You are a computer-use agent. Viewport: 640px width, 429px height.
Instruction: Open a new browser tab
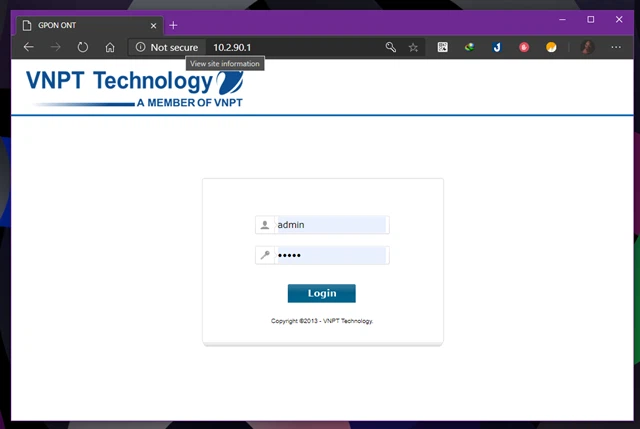coord(173,25)
